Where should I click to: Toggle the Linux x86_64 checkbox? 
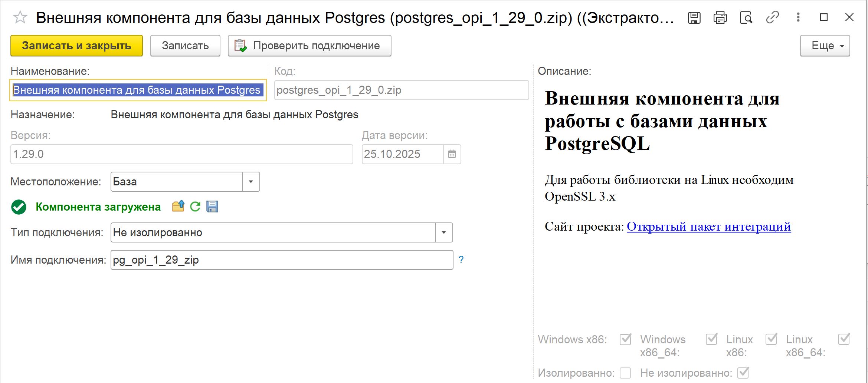click(x=844, y=339)
